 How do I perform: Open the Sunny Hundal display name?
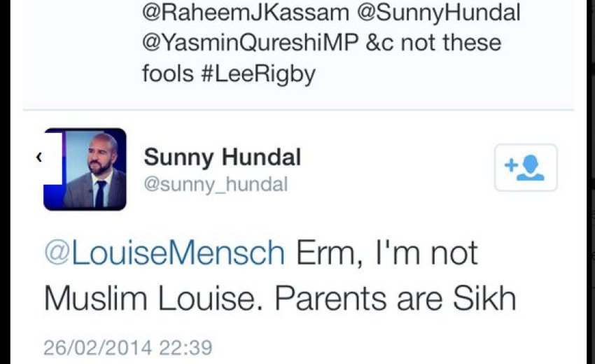(x=222, y=157)
